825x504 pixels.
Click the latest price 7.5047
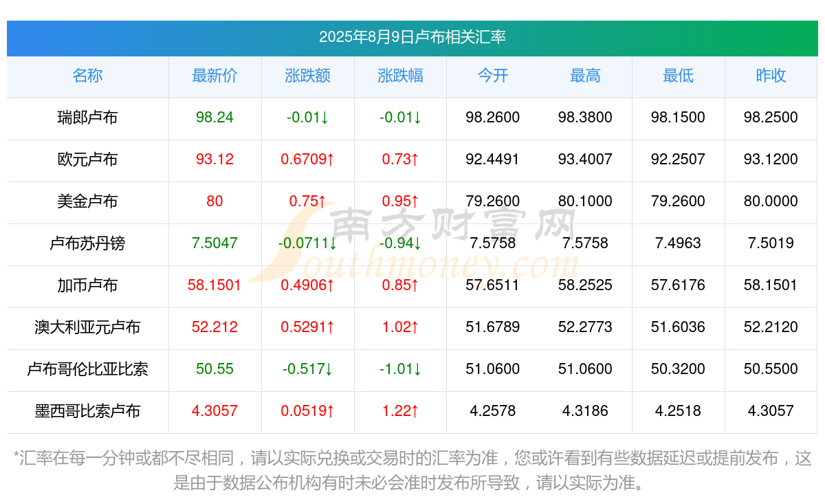pos(215,243)
